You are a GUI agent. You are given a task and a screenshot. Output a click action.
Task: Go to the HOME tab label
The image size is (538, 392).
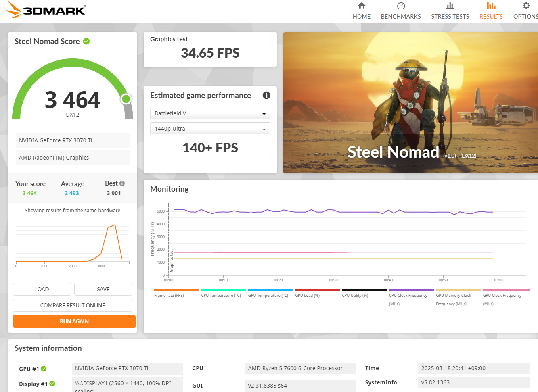(x=362, y=17)
